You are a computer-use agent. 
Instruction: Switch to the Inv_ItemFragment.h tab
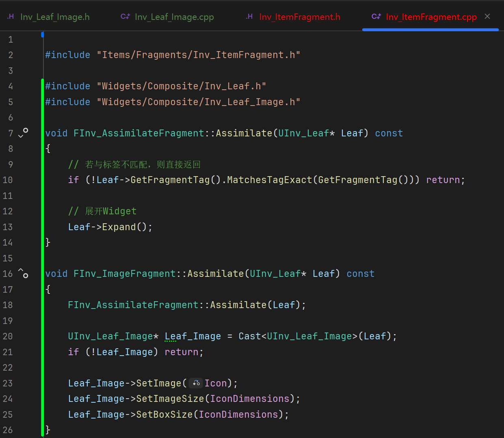coord(300,17)
